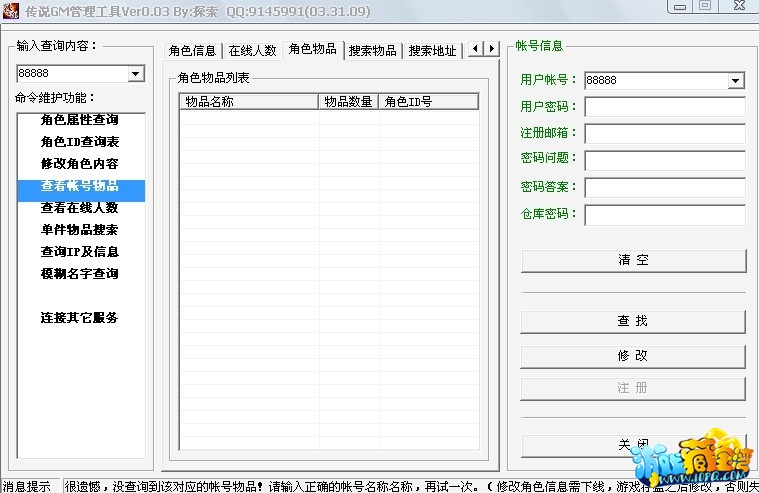Expand the 用户帐号 combo box

pos(736,81)
